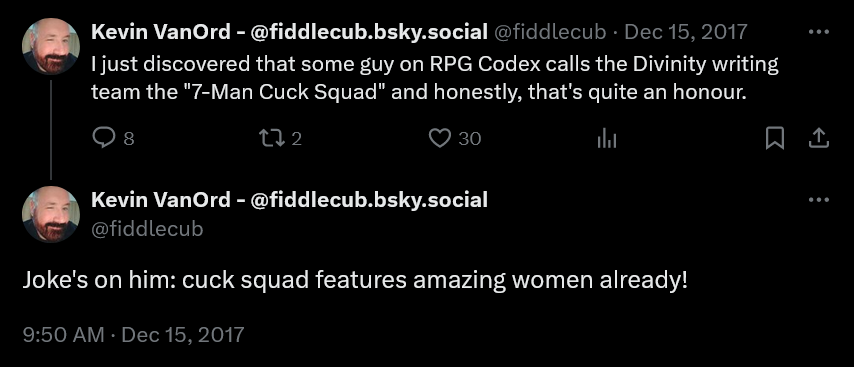Click the avatar on the reply tweet

pyautogui.click(x=51, y=214)
